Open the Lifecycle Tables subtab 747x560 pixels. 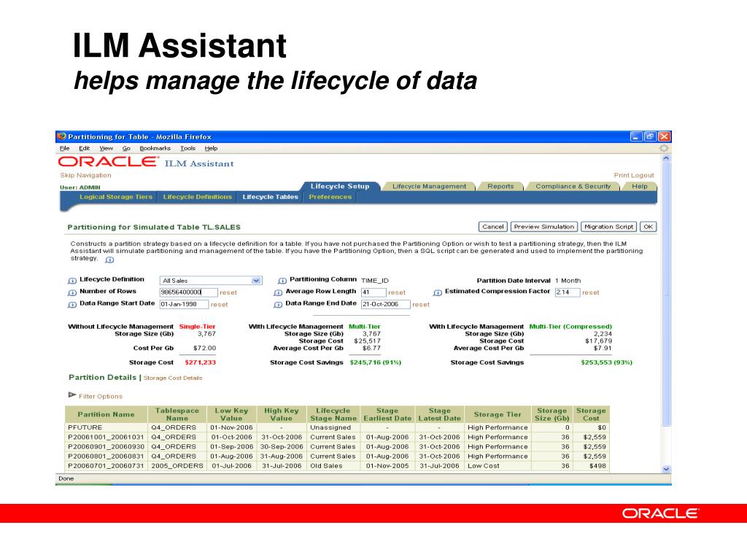coord(270,197)
